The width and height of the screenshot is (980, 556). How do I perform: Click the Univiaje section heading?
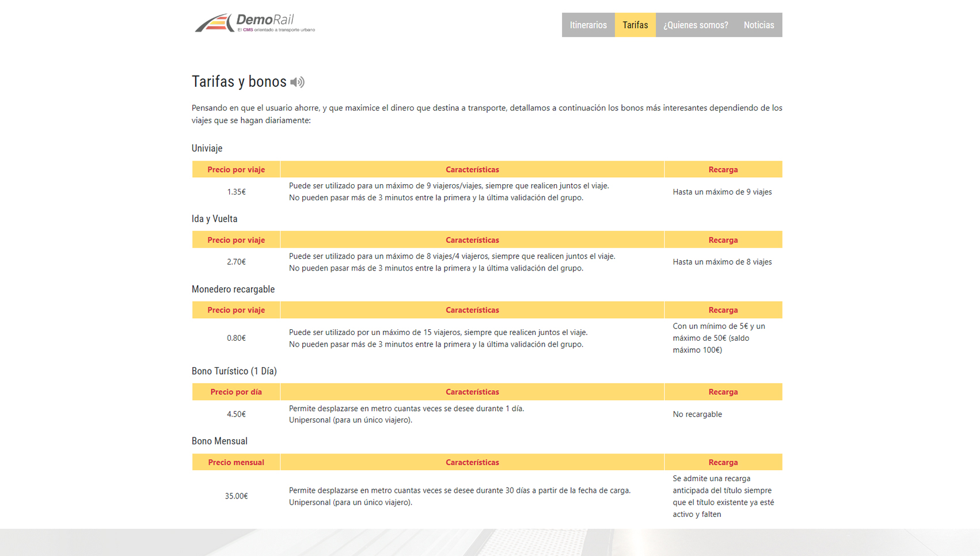pyautogui.click(x=207, y=148)
